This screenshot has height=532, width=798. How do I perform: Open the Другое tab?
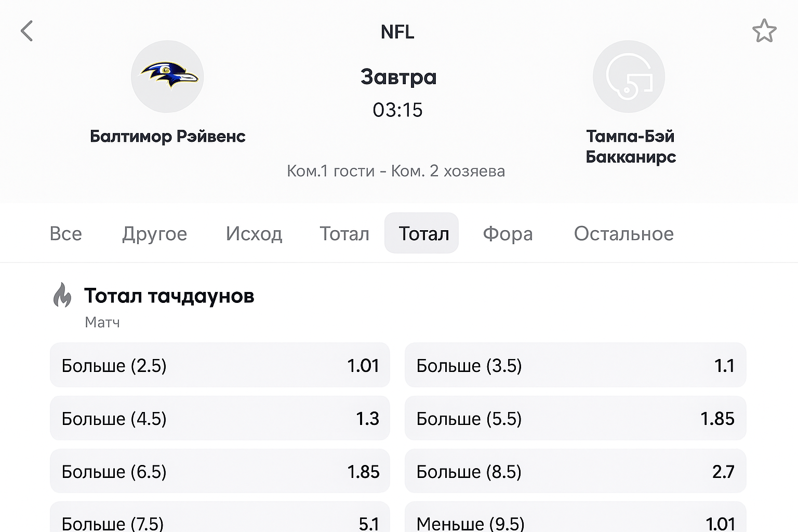(154, 234)
